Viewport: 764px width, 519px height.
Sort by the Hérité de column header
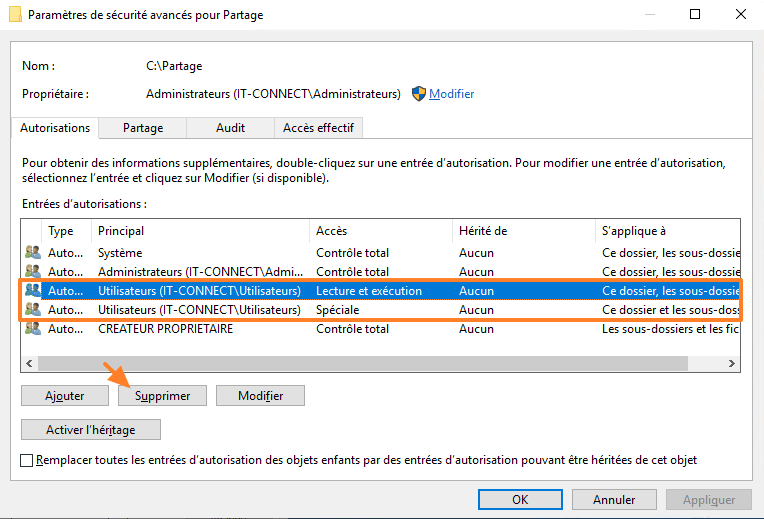point(524,231)
